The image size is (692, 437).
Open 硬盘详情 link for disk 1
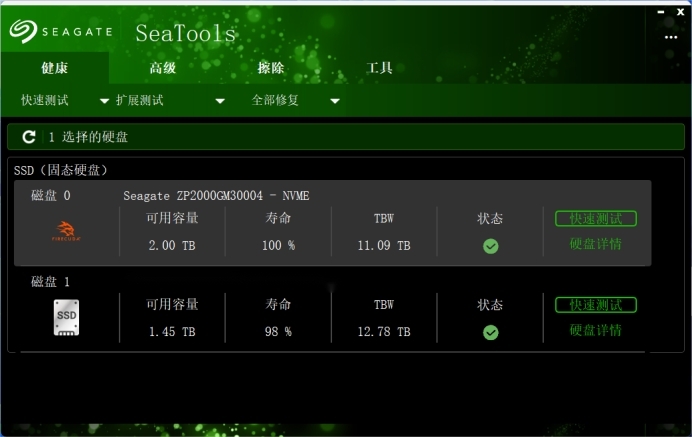tap(595, 330)
